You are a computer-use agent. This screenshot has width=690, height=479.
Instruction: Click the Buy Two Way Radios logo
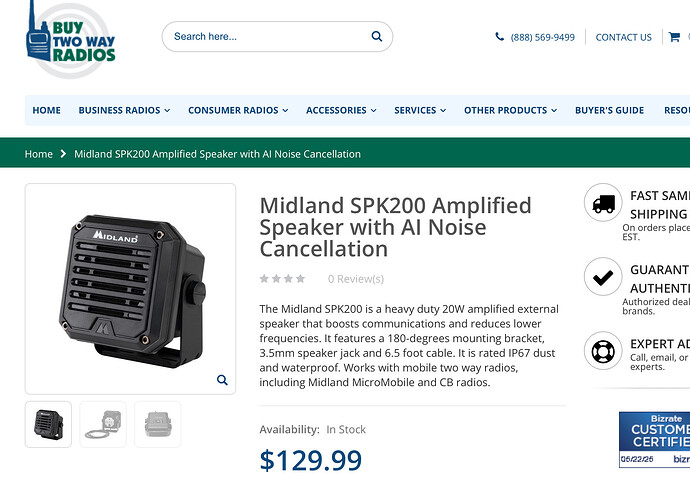70,40
